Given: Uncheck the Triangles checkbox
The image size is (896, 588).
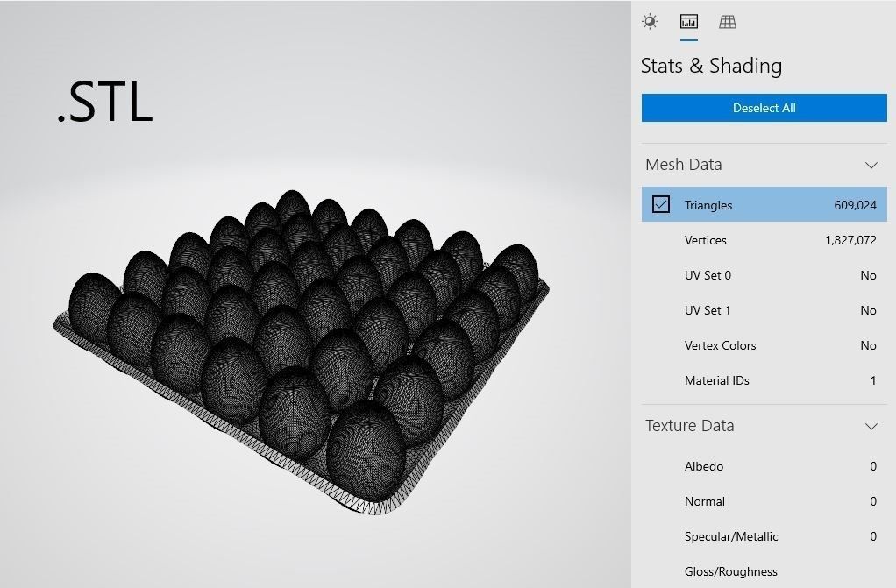Looking at the screenshot, I should click(660, 204).
